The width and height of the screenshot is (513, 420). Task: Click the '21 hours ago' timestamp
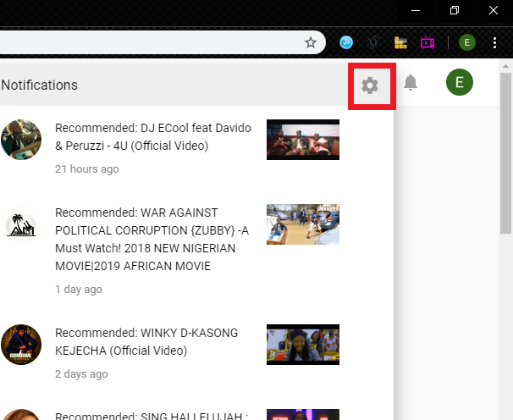[x=87, y=169]
